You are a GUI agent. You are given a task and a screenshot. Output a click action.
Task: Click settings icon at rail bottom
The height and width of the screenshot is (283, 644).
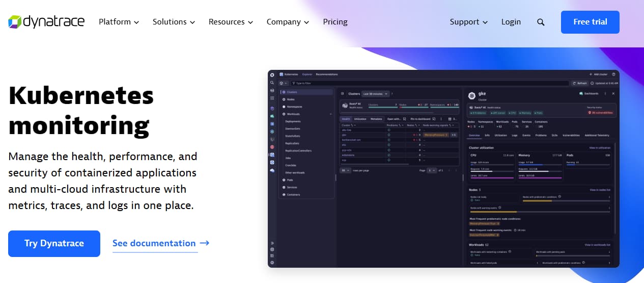pyautogui.click(x=272, y=262)
